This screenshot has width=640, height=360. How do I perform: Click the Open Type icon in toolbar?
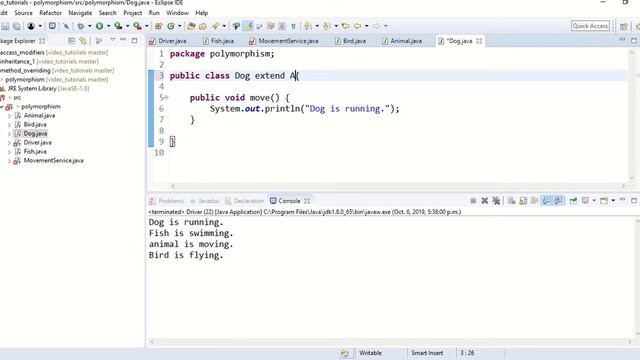pyautogui.click(x=191, y=26)
